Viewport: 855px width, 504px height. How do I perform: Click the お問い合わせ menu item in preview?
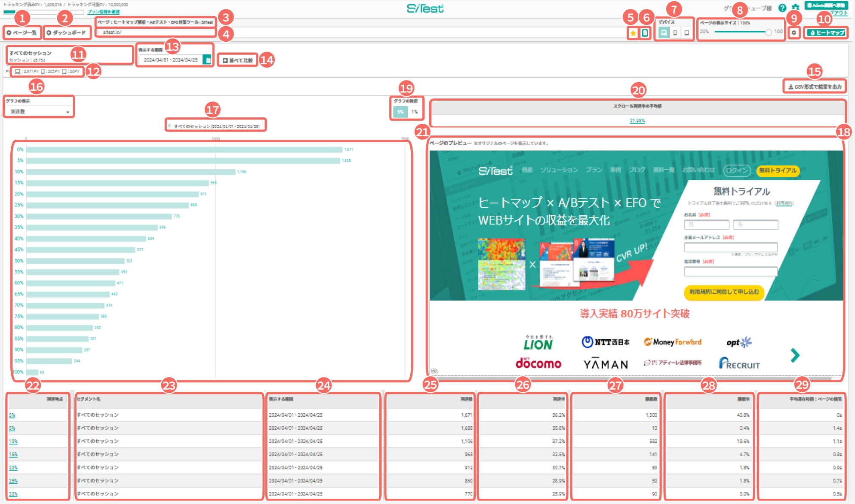pyautogui.click(x=698, y=170)
